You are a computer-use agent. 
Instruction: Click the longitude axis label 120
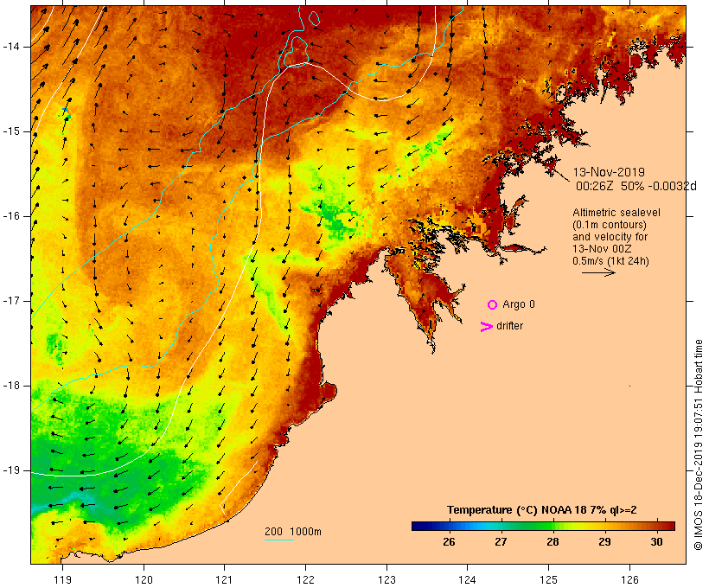[144, 579]
